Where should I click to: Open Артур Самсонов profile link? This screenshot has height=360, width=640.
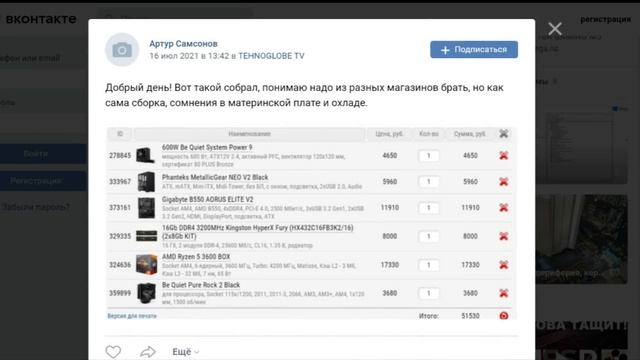(183, 43)
